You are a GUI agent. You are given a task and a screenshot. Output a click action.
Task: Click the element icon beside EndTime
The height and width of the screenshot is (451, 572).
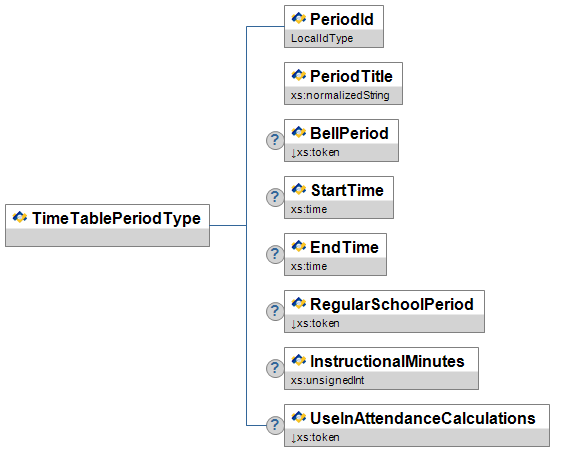click(298, 246)
